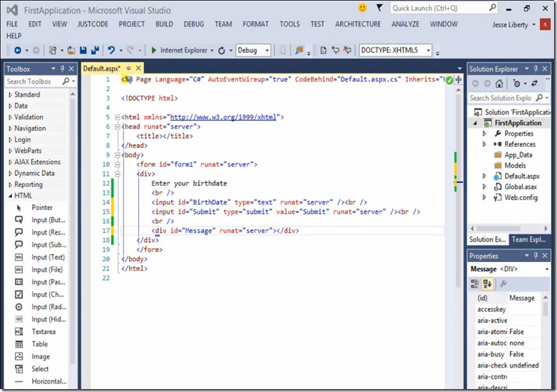The height and width of the screenshot is (392, 557).
Task: Click in the Search Toolbox field
Action: click(33, 82)
